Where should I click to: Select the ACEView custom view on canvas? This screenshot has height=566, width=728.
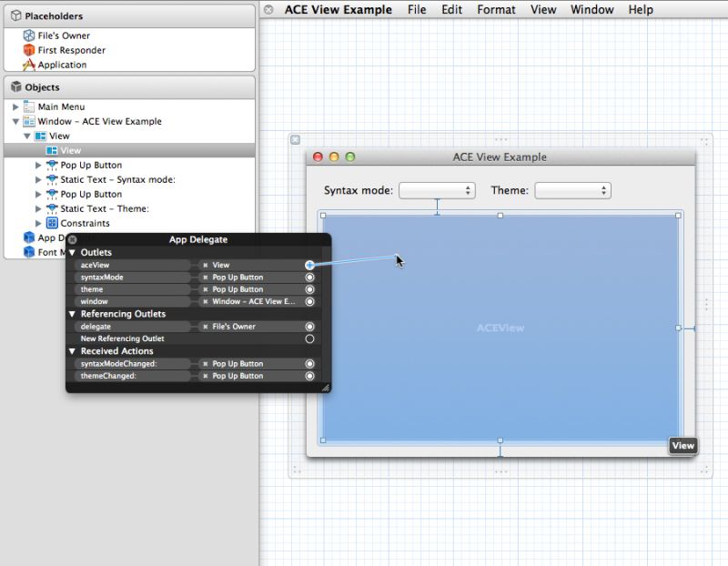pyautogui.click(x=500, y=328)
